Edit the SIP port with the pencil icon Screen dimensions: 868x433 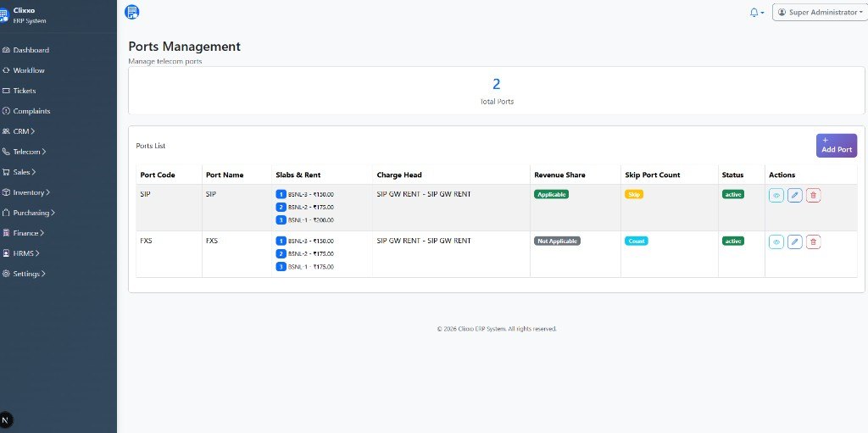(795, 195)
